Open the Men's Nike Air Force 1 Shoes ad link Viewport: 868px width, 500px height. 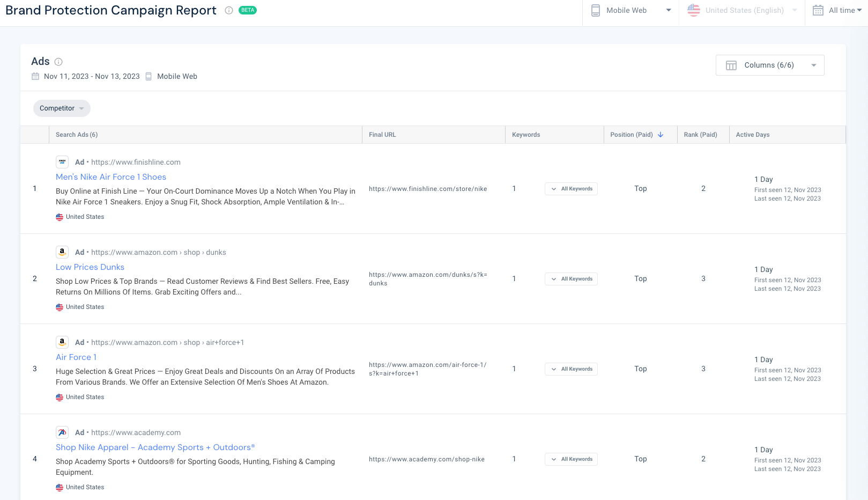click(111, 177)
